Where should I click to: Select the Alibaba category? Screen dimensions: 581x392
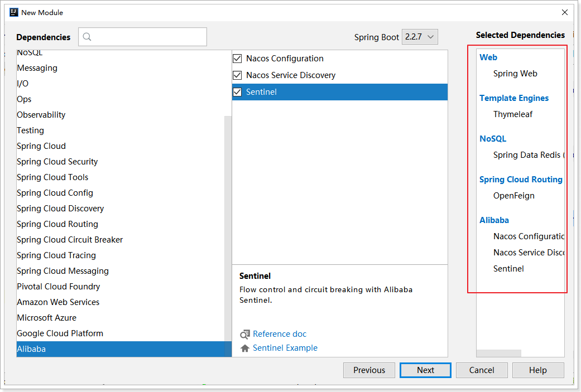pos(31,349)
